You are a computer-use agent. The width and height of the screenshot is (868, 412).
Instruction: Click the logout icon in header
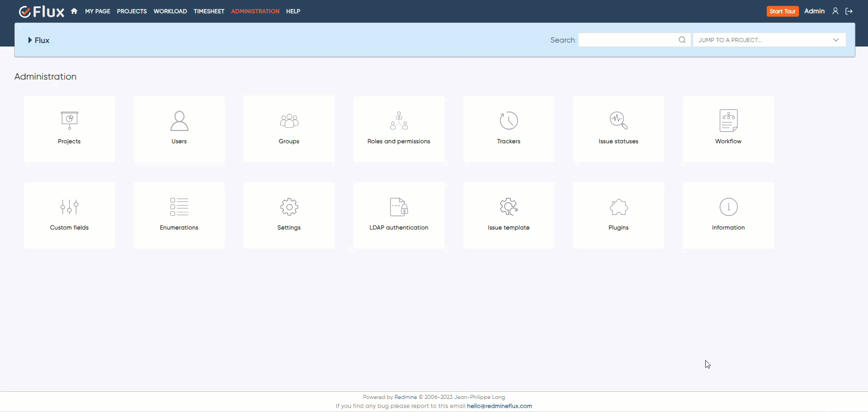(849, 11)
